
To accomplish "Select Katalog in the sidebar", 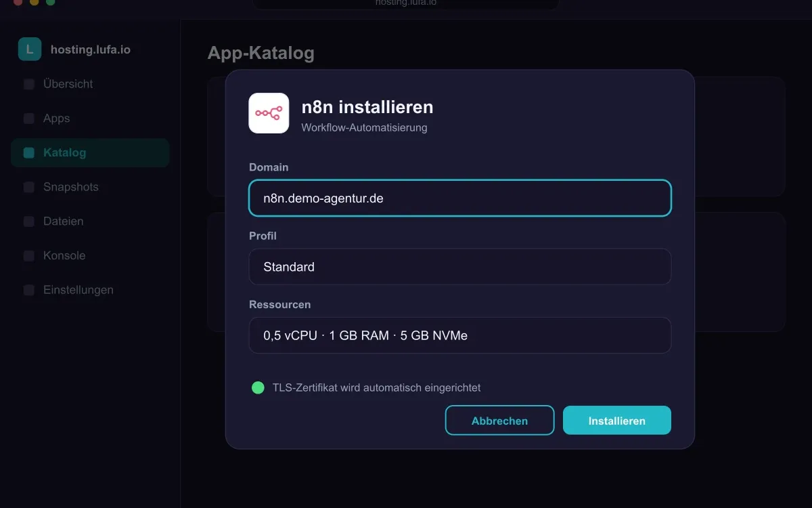I will [90, 153].
